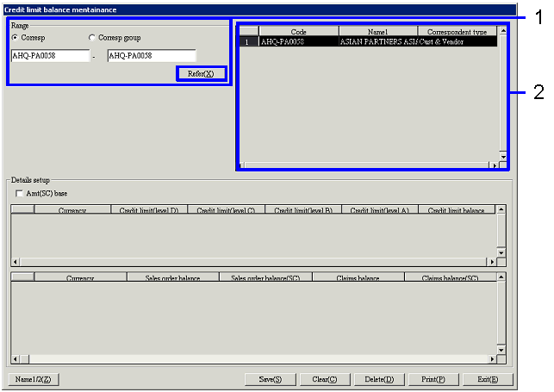
Task: Click balance grid scroll up arrow
Action: coord(501,277)
